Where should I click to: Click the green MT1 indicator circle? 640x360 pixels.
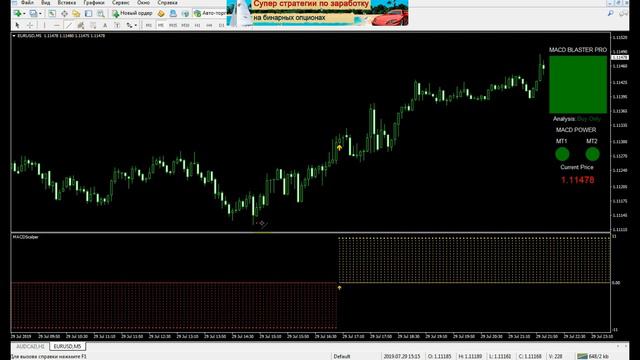(x=562, y=154)
